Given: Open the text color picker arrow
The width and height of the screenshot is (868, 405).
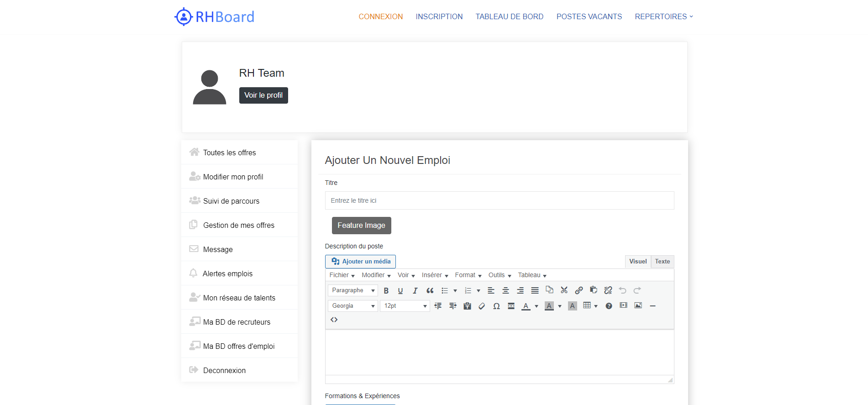Looking at the screenshot, I should 537,306.
